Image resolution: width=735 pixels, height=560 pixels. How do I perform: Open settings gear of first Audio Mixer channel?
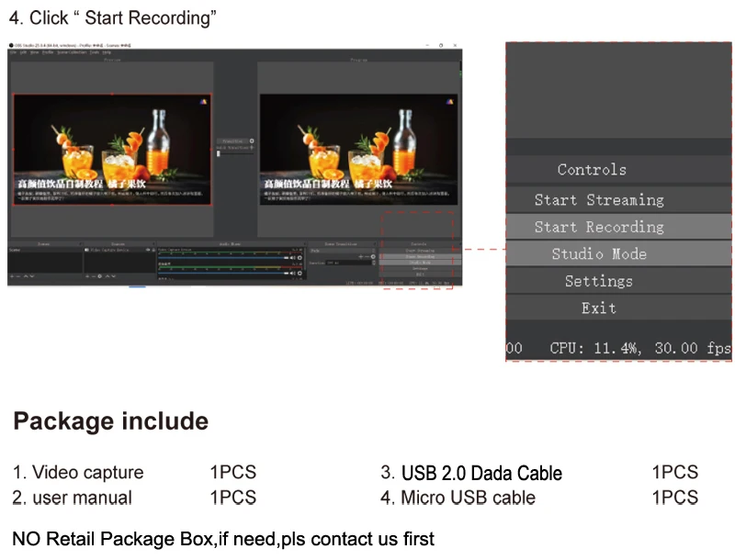click(300, 258)
